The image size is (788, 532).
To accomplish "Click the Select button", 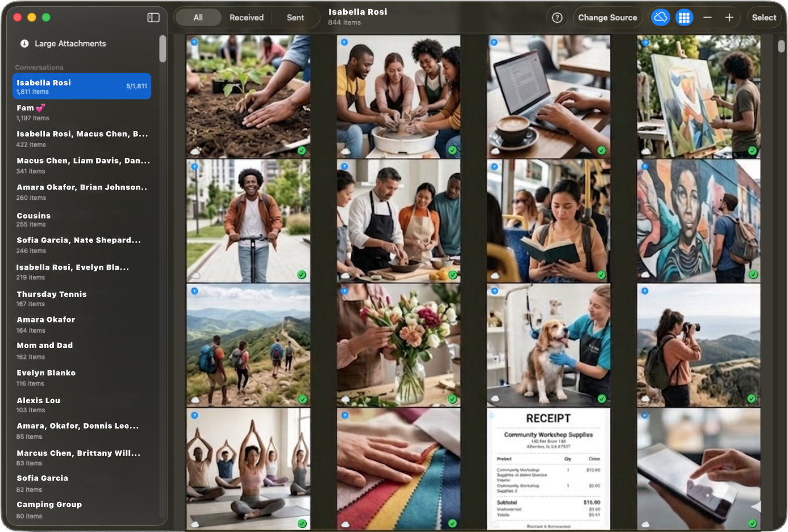I will 764,18.
